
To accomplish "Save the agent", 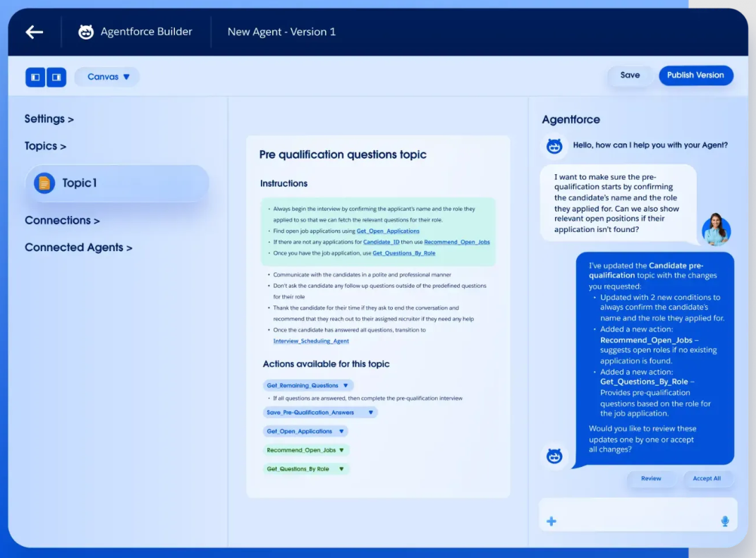I will tap(630, 75).
